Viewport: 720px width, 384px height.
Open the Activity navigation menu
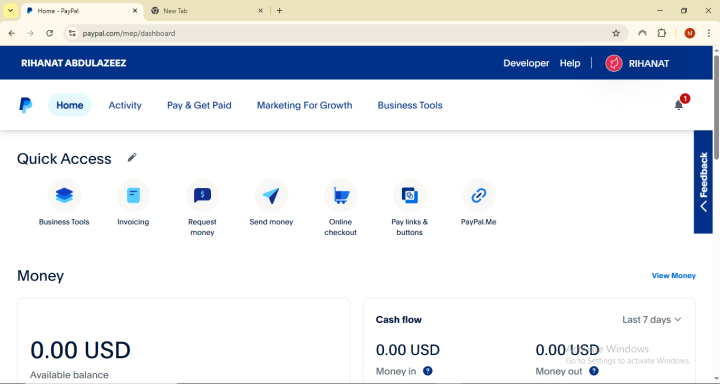[x=125, y=105]
